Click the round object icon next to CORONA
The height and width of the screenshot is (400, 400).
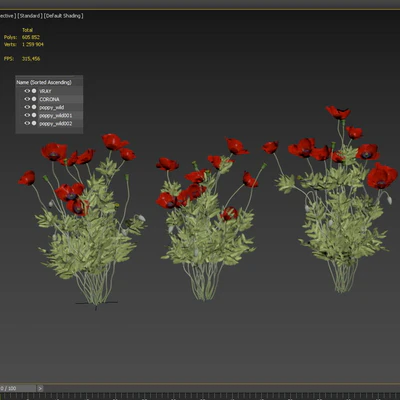(x=34, y=99)
